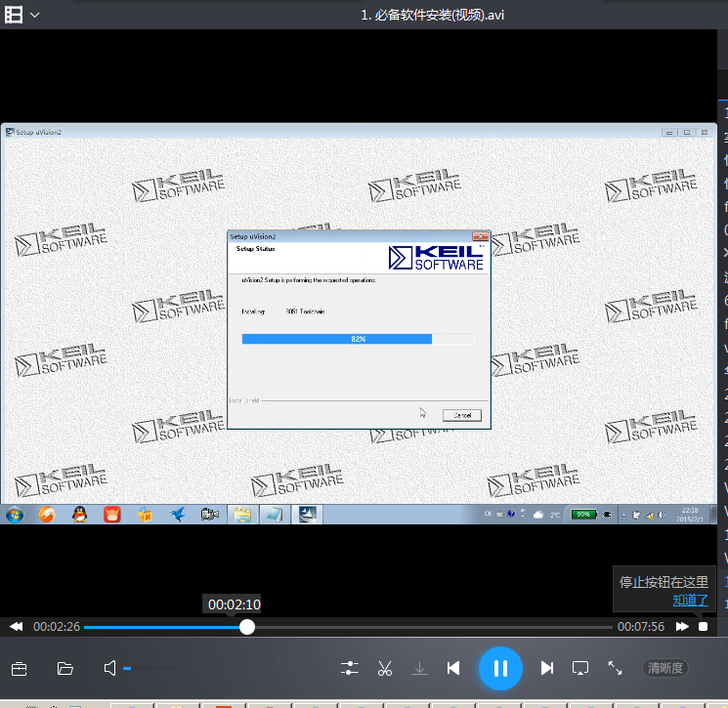The height and width of the screenshot is (708, 728).
Task: Click the green battery 90% indicator
Action: (583, 514)
